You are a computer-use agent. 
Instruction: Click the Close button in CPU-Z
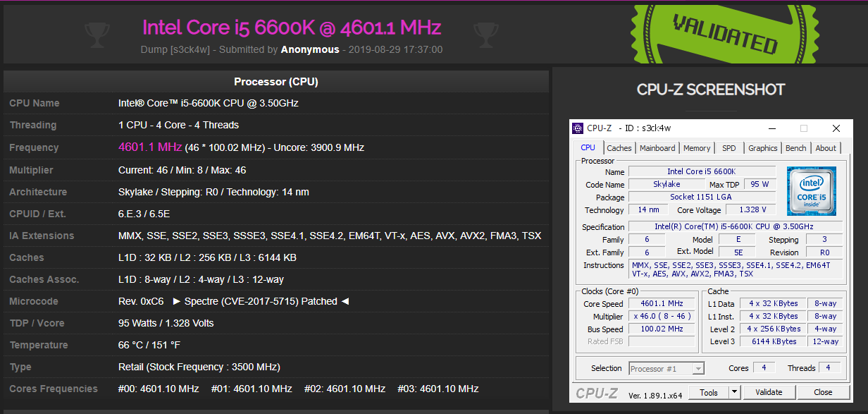click(823, 392)
